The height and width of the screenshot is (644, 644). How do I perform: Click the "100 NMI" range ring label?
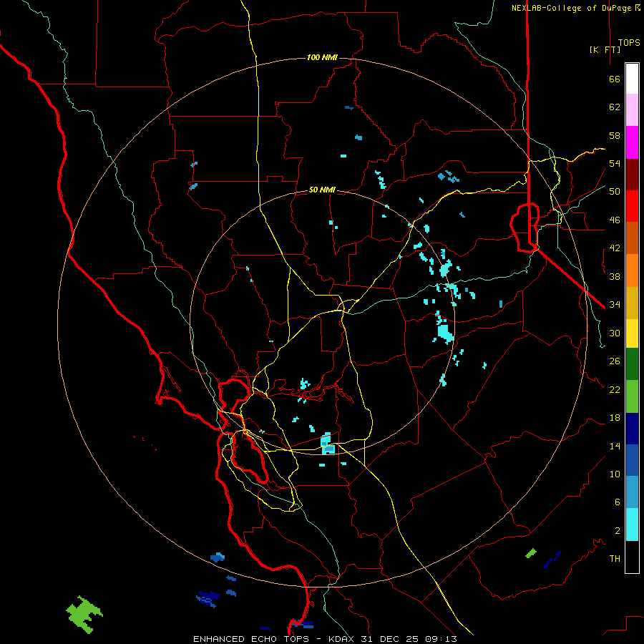coord(322,57)
